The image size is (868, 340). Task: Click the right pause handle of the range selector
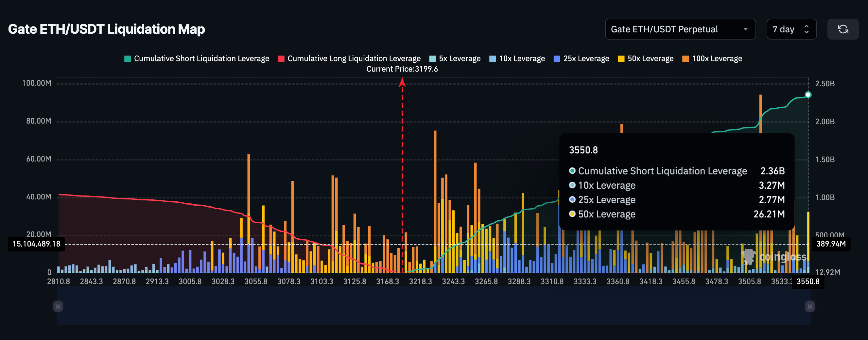(810, 307)
